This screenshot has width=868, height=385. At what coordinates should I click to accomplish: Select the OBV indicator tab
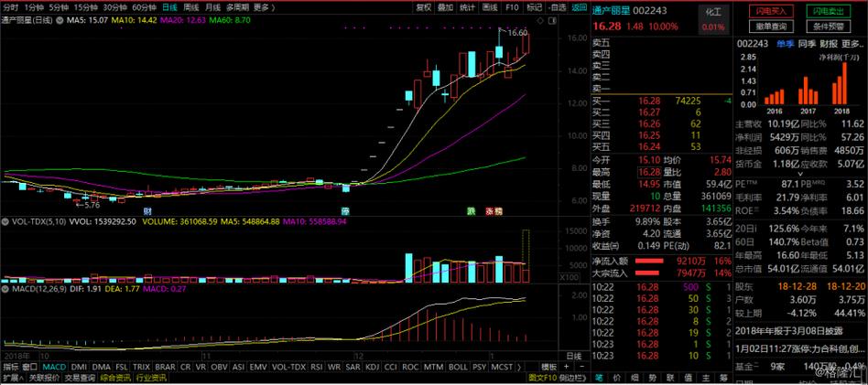tap(219, 367)
